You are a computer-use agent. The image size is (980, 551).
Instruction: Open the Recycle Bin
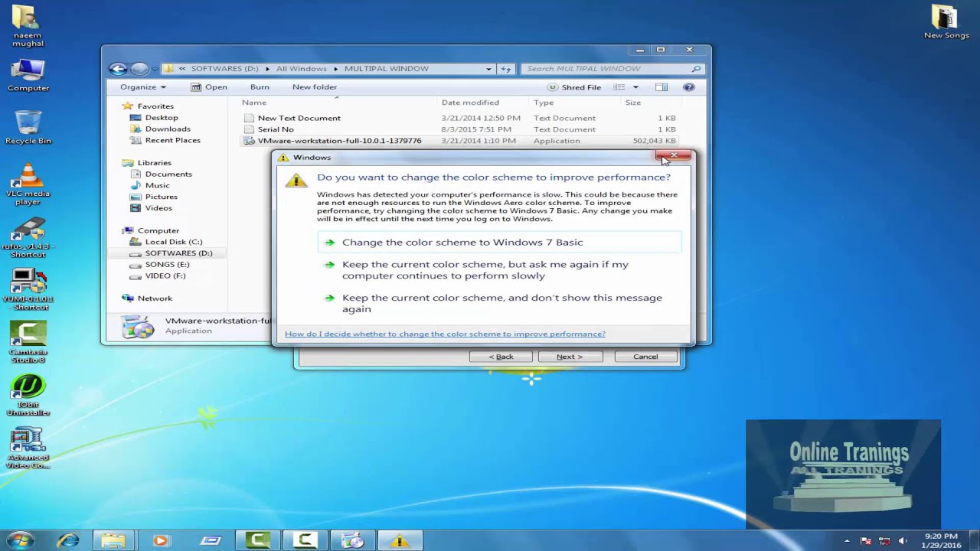pos(28,127)
